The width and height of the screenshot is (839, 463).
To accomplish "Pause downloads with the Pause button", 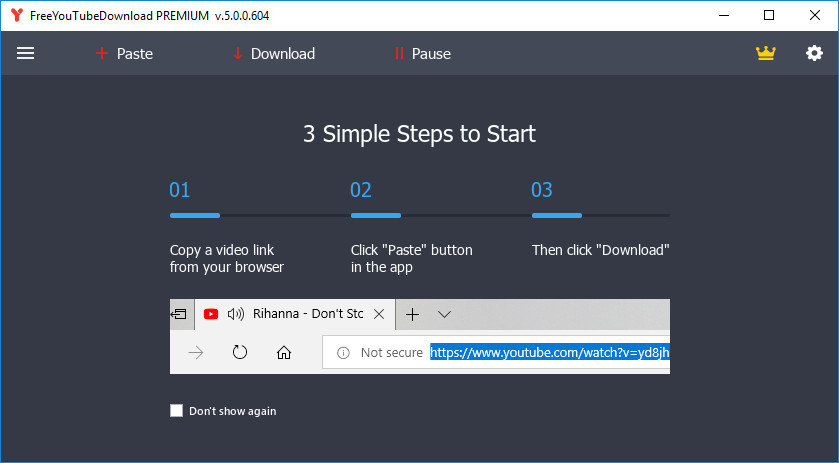I will pos(422,54).
